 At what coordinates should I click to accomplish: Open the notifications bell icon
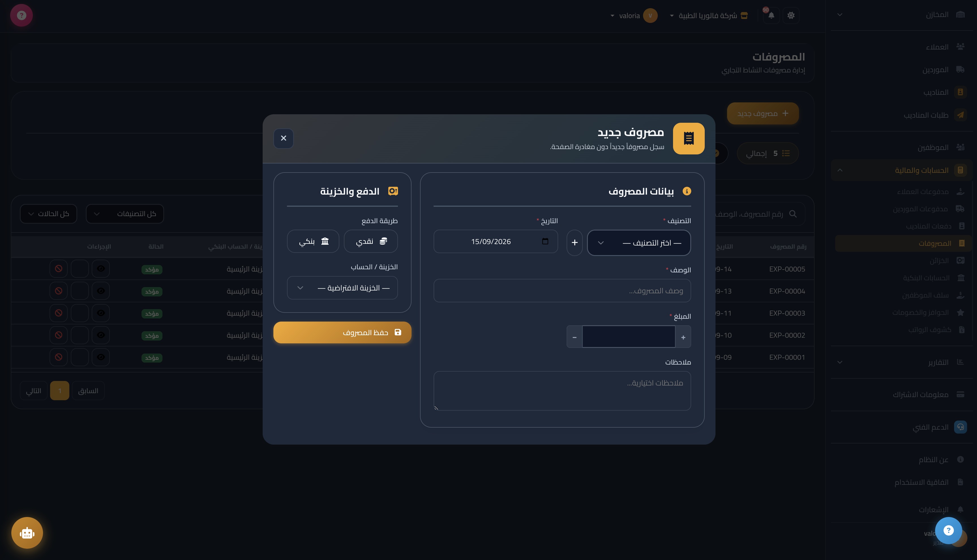[771, 15]
